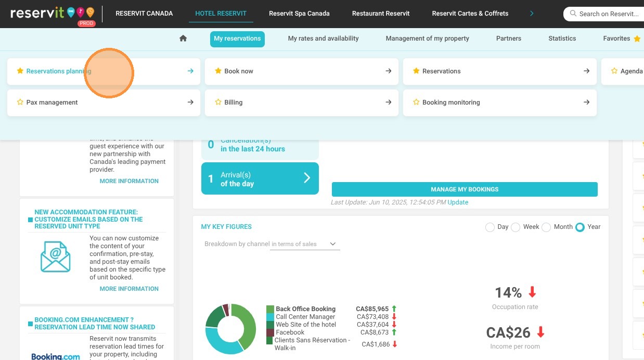This screenshot has height=360, width=644.
Task: Open Booking monitoring link
Action: pos(451,102)
